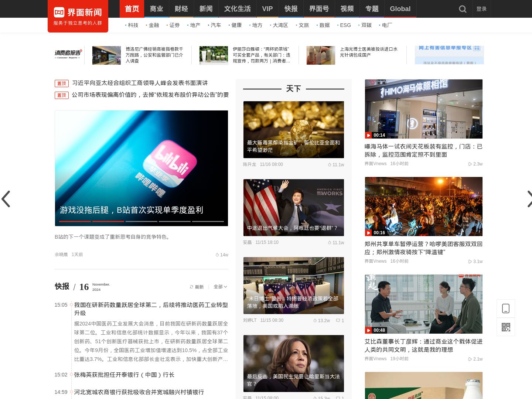Click the 天下 section heading
The image size is (532, 399).
tap(294, 89)
